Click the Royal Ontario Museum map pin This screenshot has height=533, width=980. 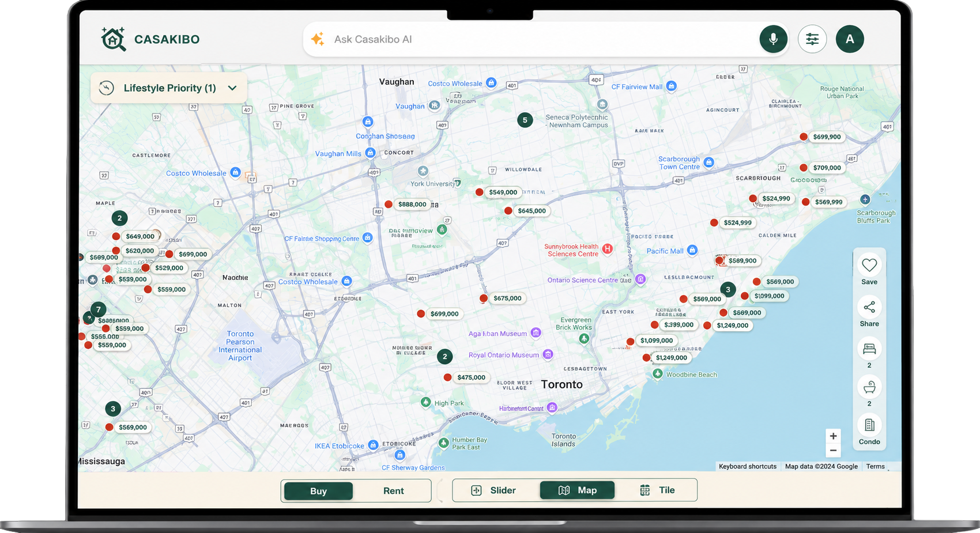pos(548,354)
